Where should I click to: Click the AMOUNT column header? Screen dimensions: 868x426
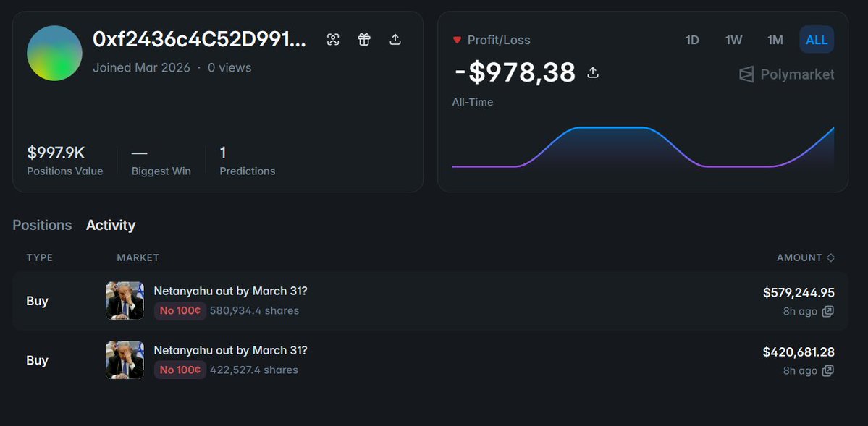point(799,257)
